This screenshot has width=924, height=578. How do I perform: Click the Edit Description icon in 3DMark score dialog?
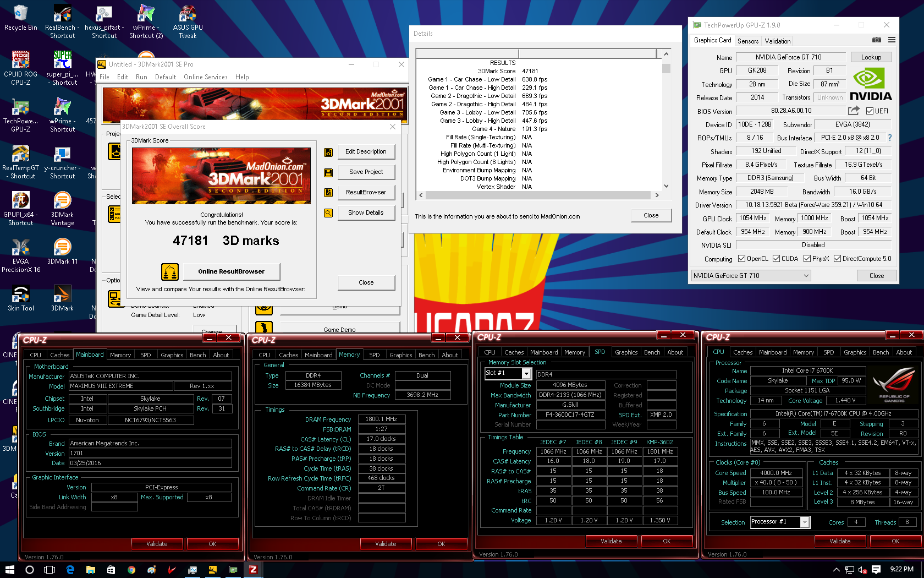328,152
